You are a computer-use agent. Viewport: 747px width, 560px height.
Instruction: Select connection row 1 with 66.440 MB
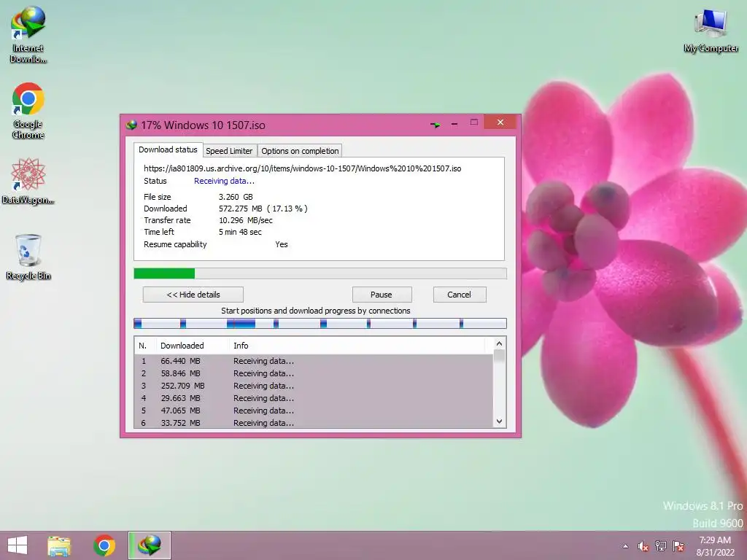coord(314,361)
